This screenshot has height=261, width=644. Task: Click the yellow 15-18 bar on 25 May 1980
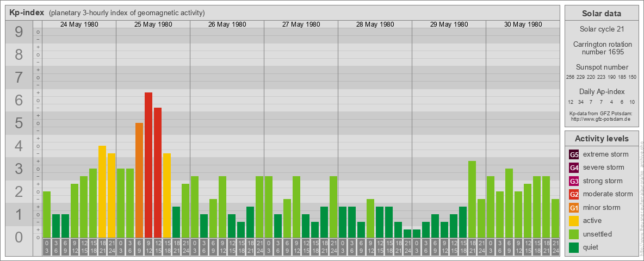167,195
